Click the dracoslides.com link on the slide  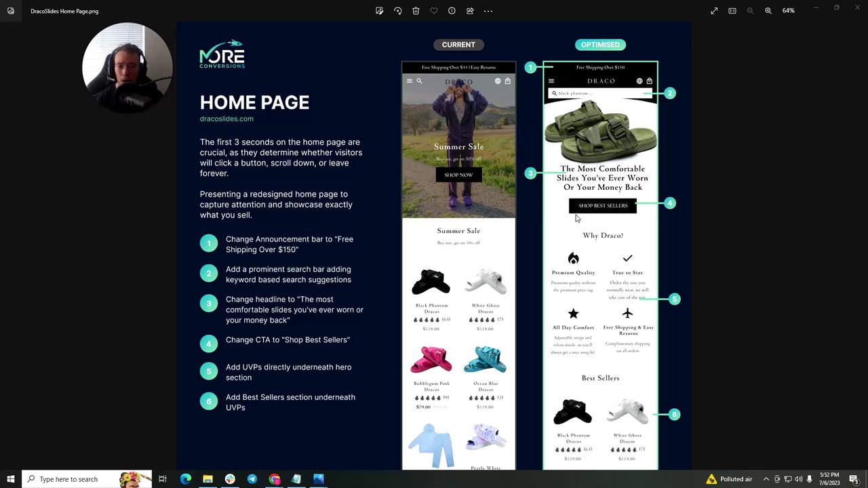pos(226,119)
